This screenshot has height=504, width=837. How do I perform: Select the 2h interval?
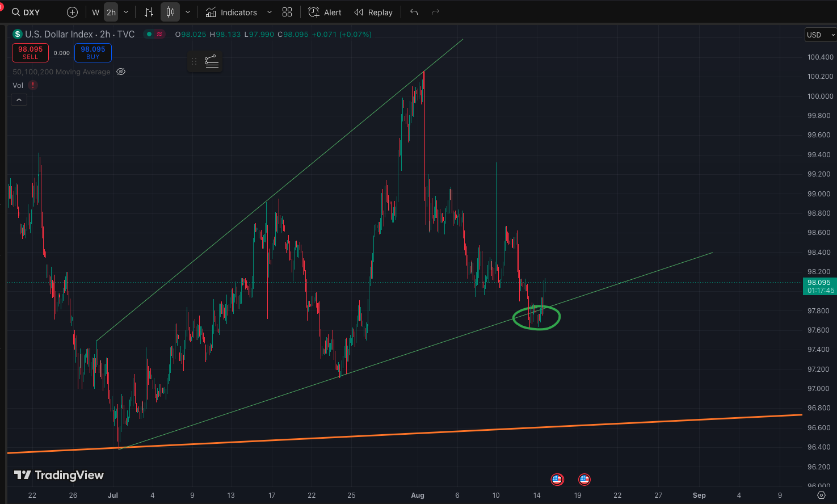click(111, 12)
